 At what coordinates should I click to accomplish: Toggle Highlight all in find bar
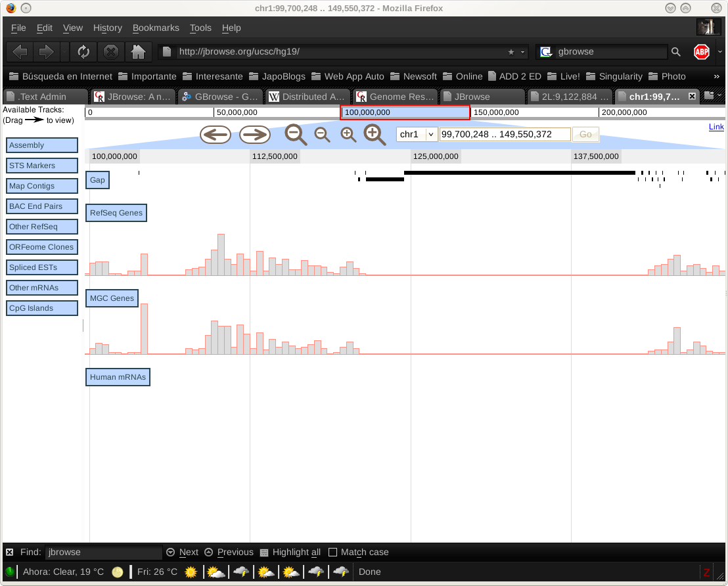[x=290, y=552]
